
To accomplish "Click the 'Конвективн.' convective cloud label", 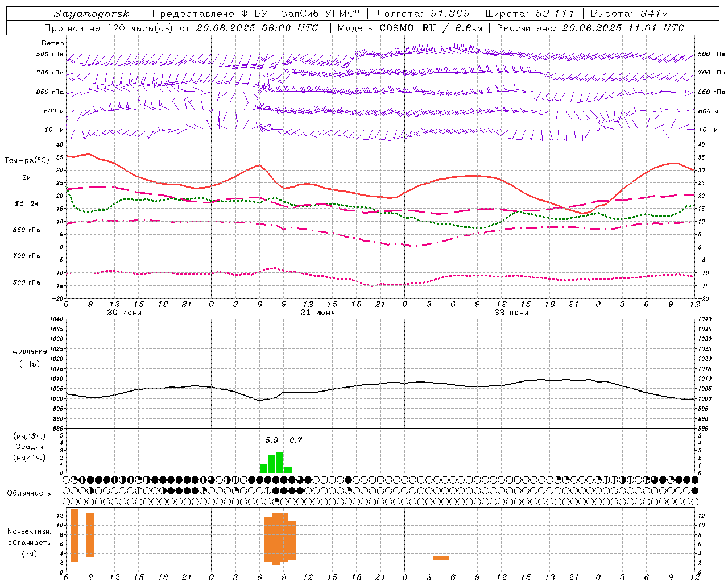I will (30, 531).
